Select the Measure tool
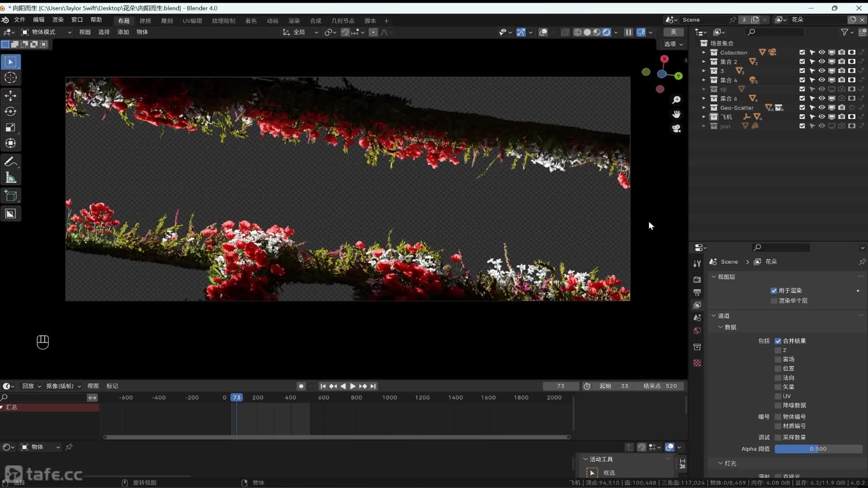 (10, 178)
